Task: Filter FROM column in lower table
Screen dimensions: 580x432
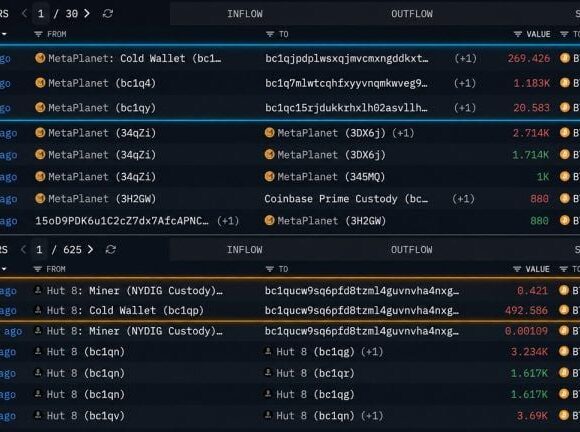Action: (x=37, y=269)
